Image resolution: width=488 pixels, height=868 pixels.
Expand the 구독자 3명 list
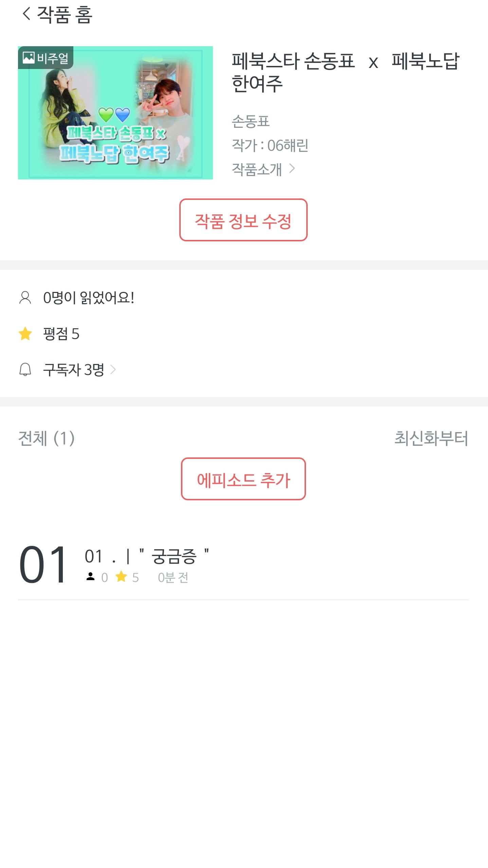pos(113,369)
